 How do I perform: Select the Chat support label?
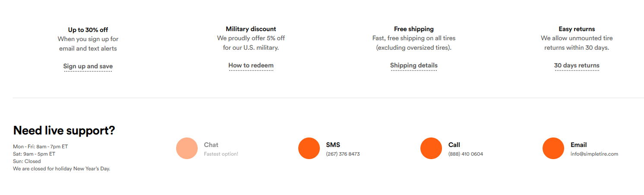click(211, 145)
